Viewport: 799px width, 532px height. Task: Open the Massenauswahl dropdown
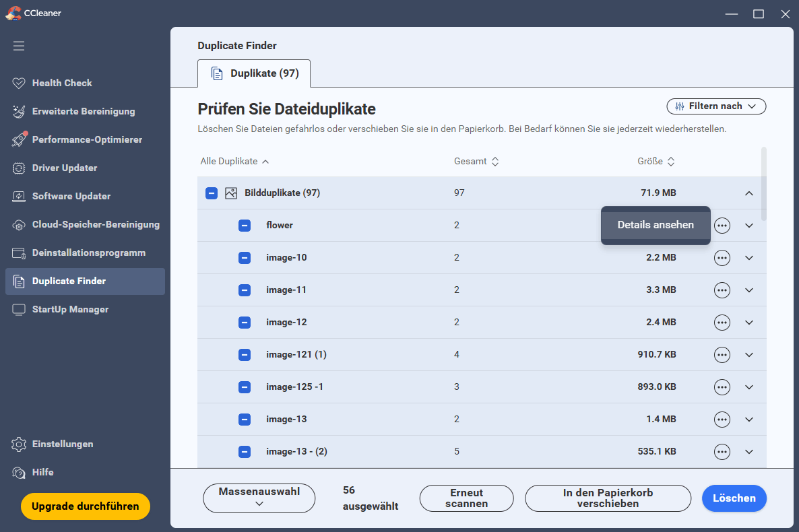coord(259,498)
